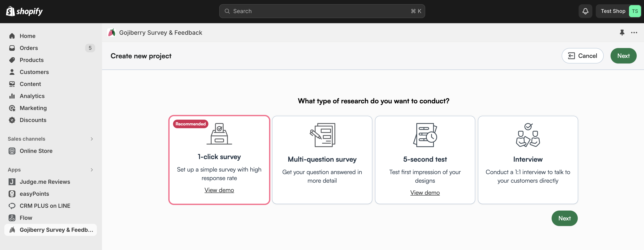Screen dimensions: 644x250
Task: Click the bottom Next button
Action: [x=564, y=218]
